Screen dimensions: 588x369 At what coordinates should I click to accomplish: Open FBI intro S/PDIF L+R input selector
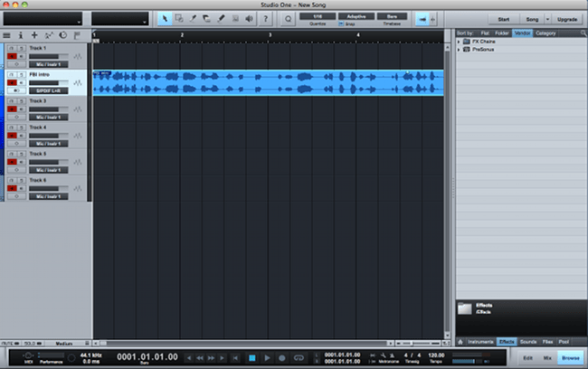[48, 90]
